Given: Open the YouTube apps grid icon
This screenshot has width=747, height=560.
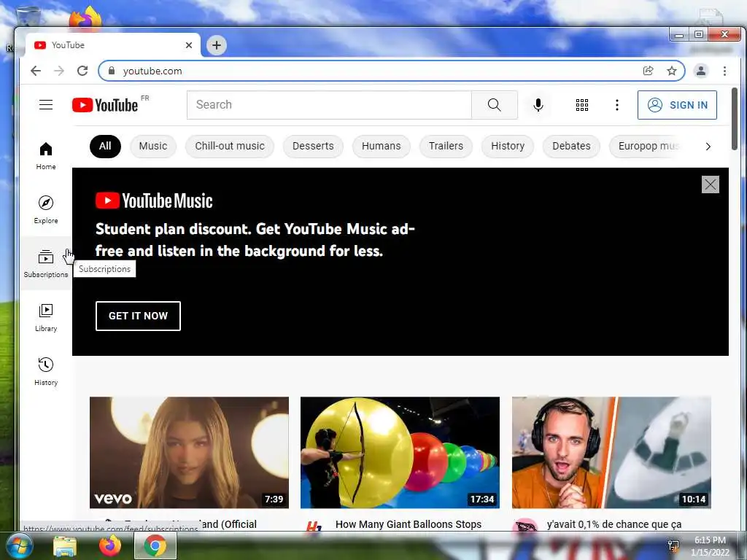Looking at the screenshot, I should pyautogui.click(x=581, y=105).
